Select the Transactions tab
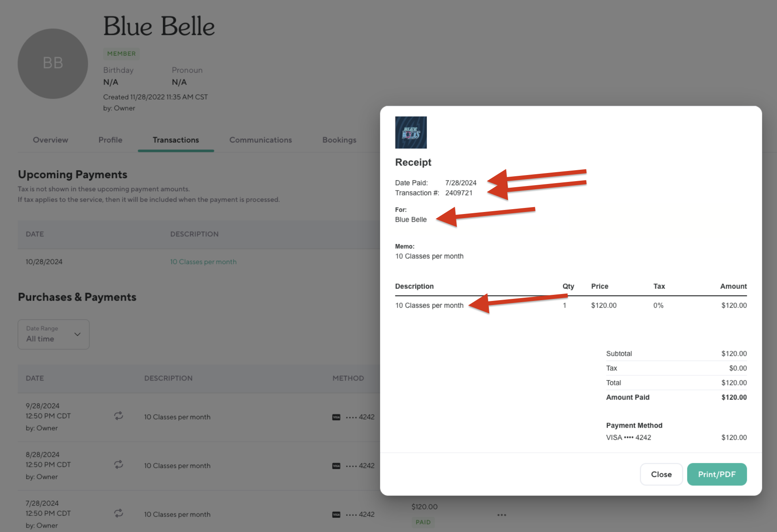This screenshot has height=532, width=777. 176,140
